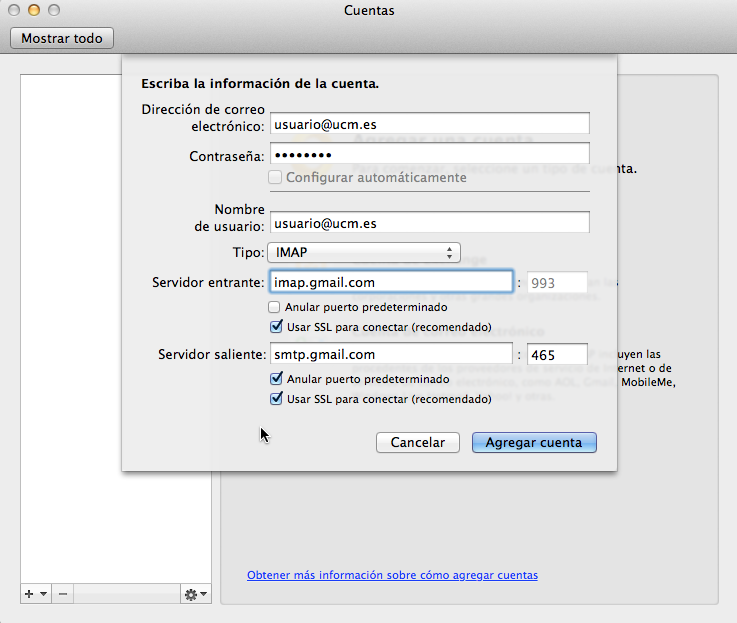Click the email address input field
This screenshot has width=737, height=623.
(429, 122)
